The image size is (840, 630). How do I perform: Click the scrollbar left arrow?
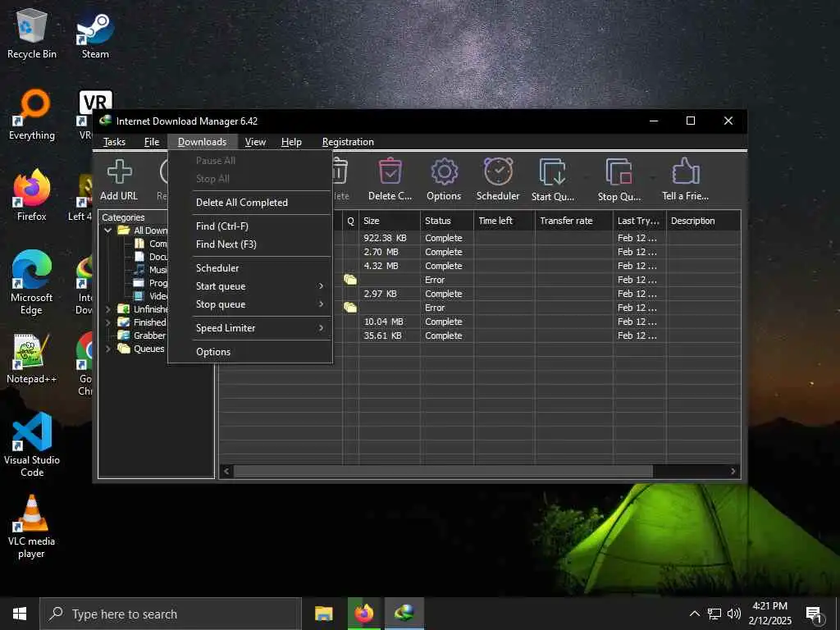[226, 472]
